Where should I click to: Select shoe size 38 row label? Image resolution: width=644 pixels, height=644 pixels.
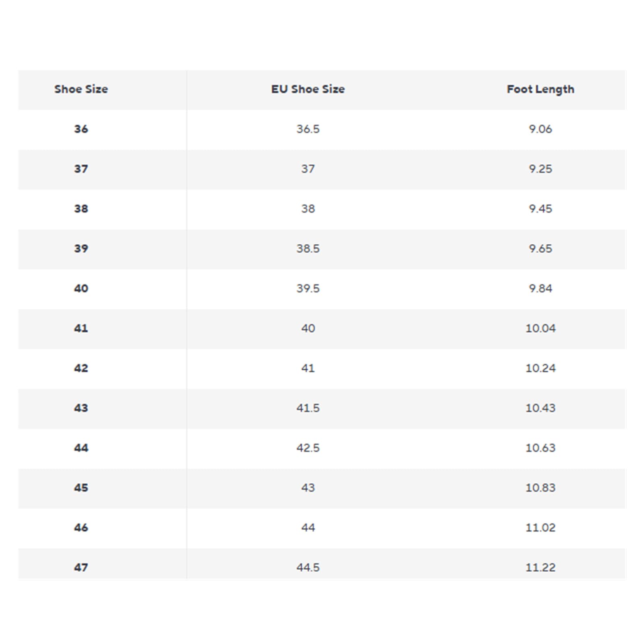point(81,208)
